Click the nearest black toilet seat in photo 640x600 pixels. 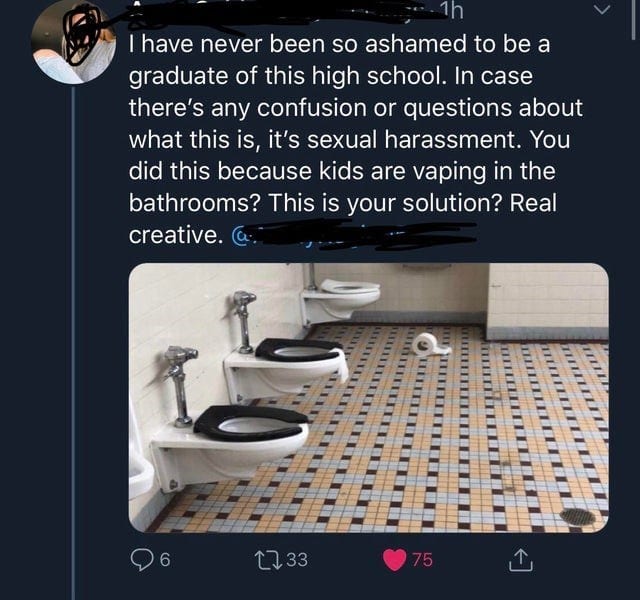tap(250, 420)
